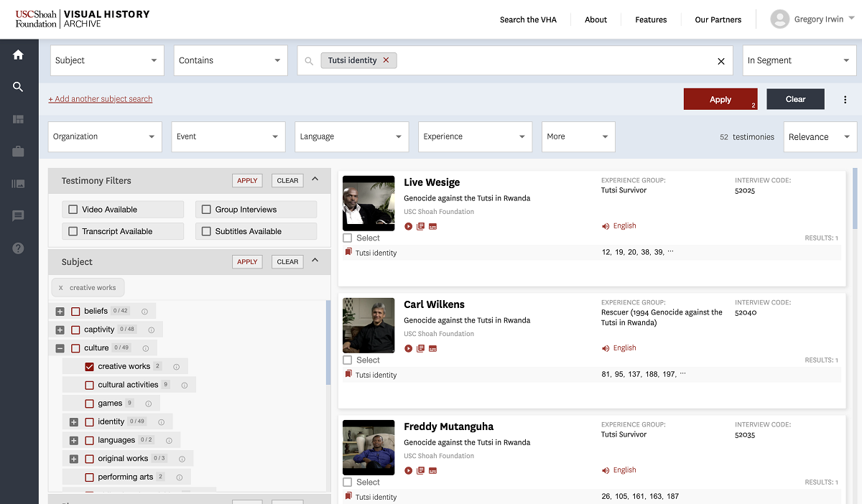Collapse the culture tree node
The height and width of the screenshot is (504, 862).
60,348
